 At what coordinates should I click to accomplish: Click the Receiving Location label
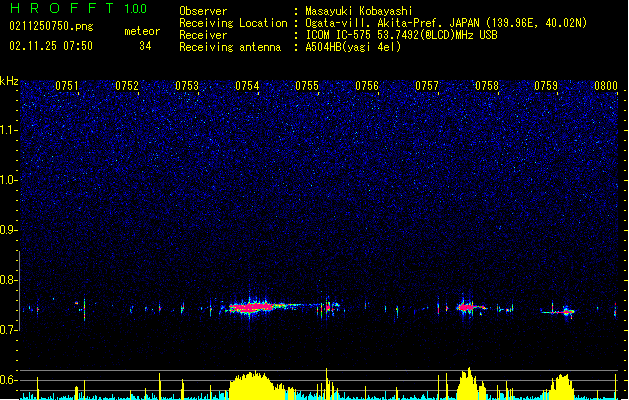click(233, 23)
